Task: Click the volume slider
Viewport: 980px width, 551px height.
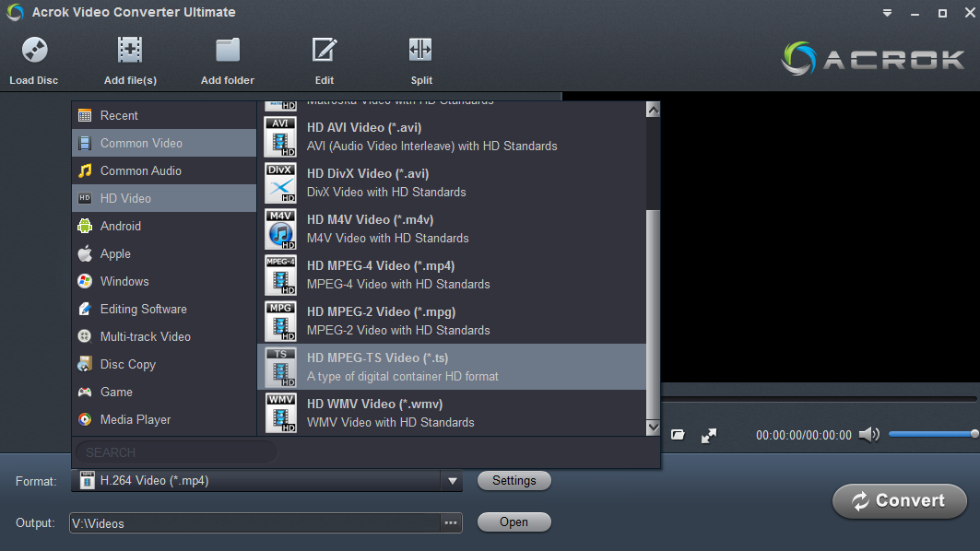Action: [934, 434]
